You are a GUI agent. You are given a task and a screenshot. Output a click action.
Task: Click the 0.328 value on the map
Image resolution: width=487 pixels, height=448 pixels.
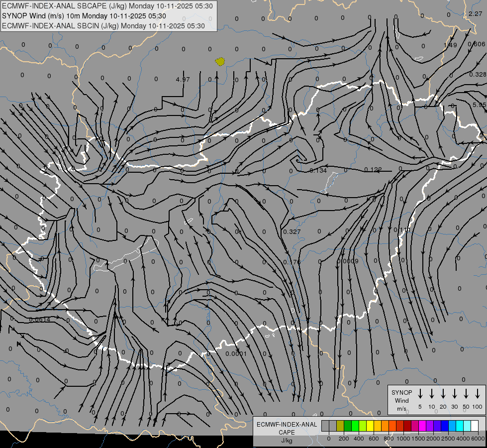coord(478,74)
